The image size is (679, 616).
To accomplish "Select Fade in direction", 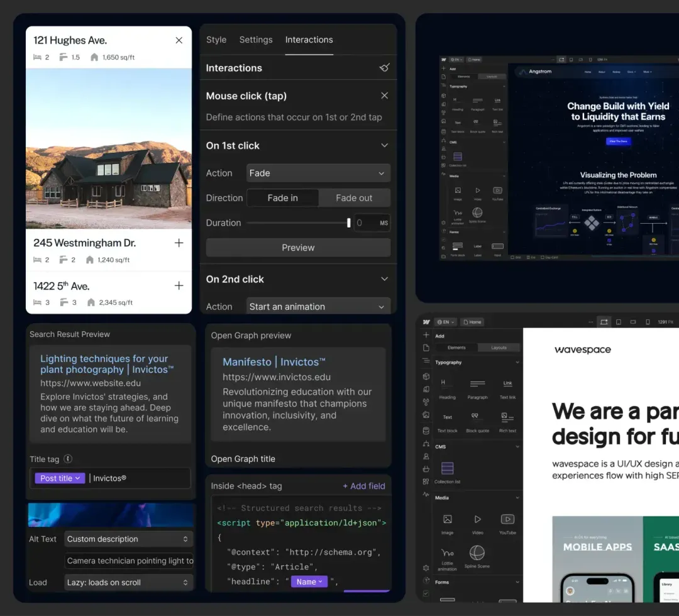I will pyautogui.click(x=282, y=197).
